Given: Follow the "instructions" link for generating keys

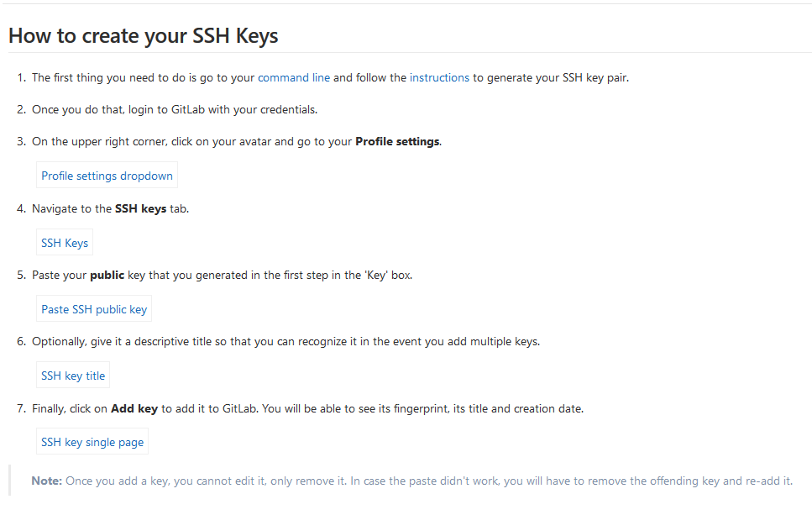Looking at the screenshot, I should pyautogui.click(x=439, y=77).
